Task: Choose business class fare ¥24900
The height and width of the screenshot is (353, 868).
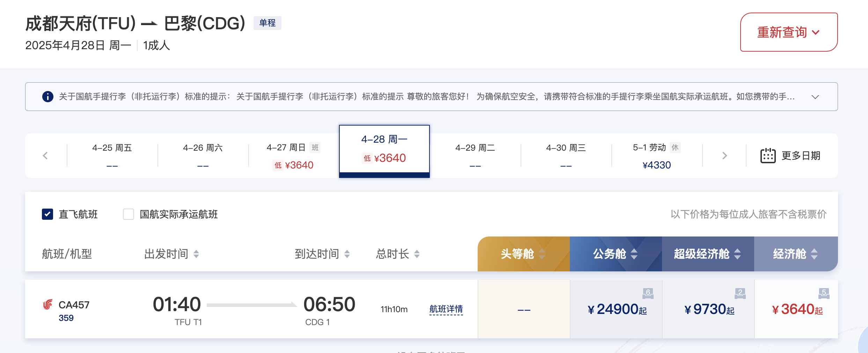Action: [x=617, y=309]
